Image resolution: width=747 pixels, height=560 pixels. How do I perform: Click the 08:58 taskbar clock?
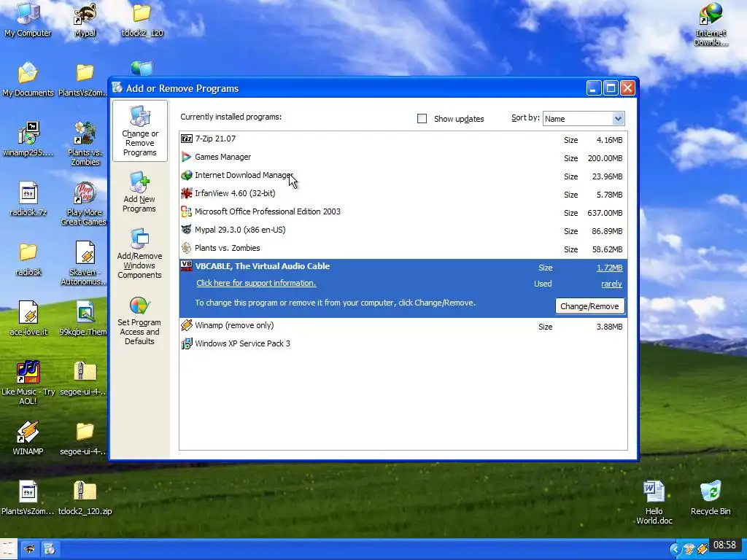click(x=724, y=545)
